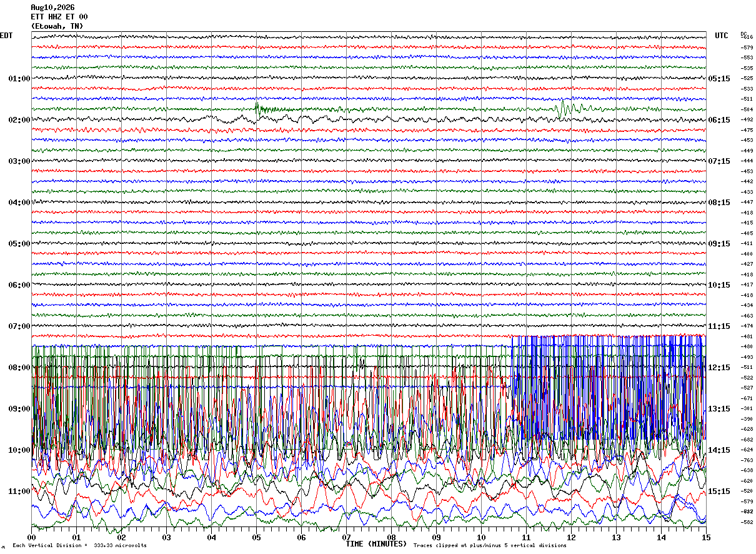756x554 pixels.
Task: Select the ETT HHZ ET 00 station title
Action: (59, 17)
